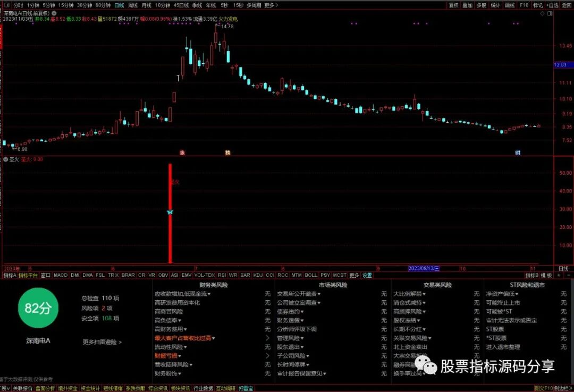Switch to the 分时 intraday chart
This screenshot has width=574, height=392.
(x=18, y=5)
